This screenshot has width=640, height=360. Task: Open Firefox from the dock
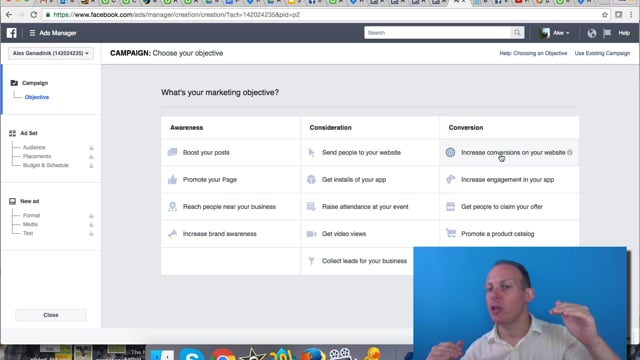(313, 353)
